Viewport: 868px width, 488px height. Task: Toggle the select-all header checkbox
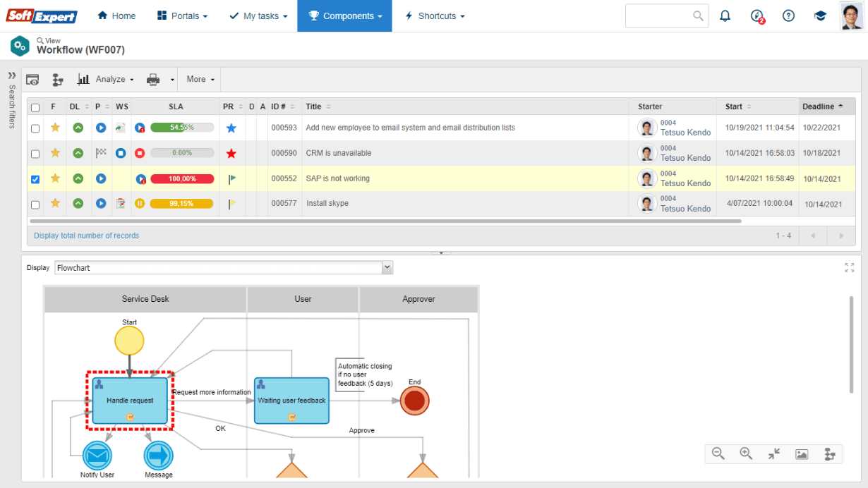(x=35, y=107)
